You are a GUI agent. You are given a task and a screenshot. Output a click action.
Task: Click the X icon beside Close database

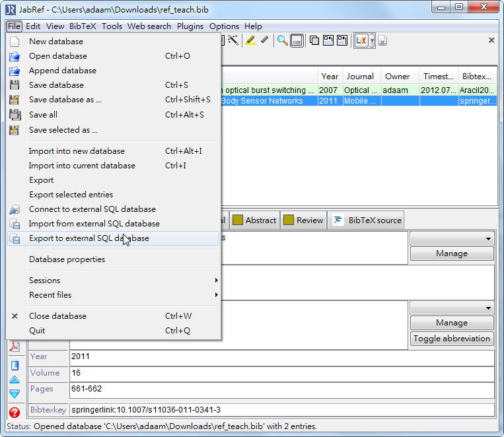[x=15, y=316]
